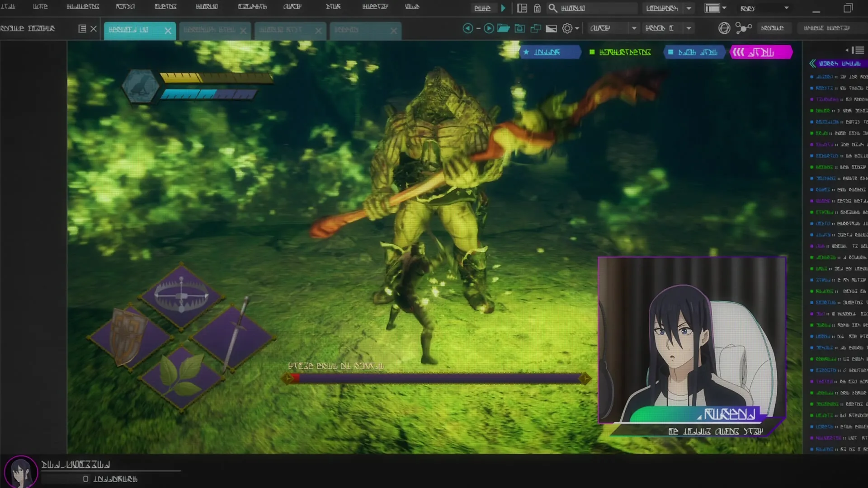The width and height of the screenshot is (868, 488).
Task: Click the streamer webcam thumbnail
Action: pos(692,340)
